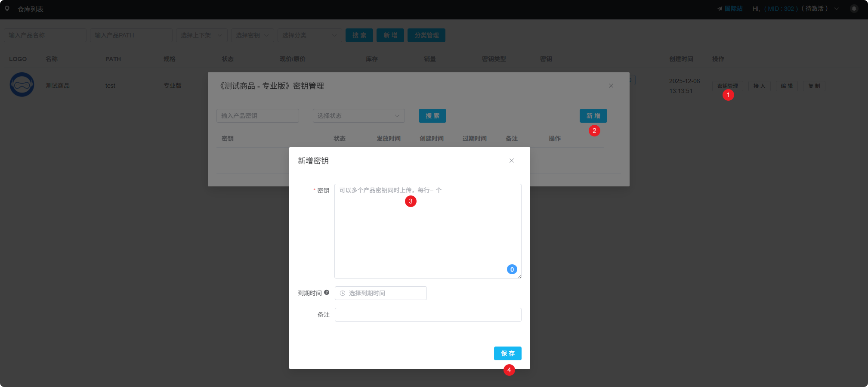Expand the user account menu chevron
The width and height of the screenshot is (868, 387).
[837, 9]
